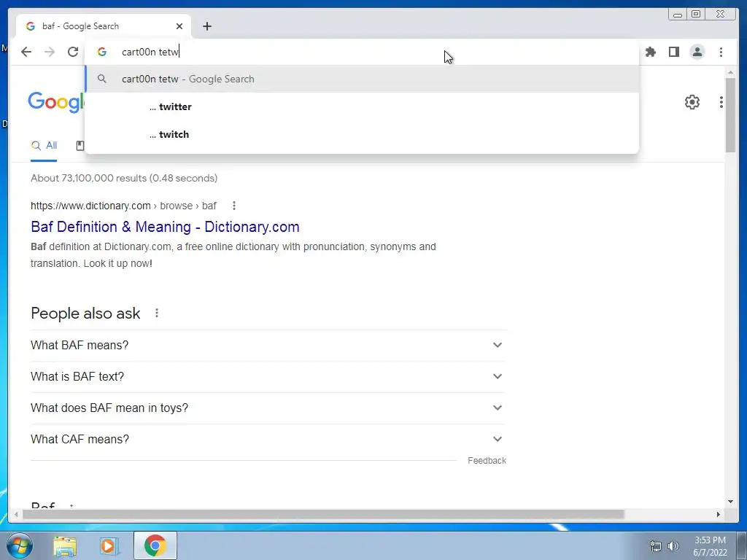The image size is (747, 560).
Task: Click the Chrome taskbar icon
Action: pyautogui.click(x=155, y=545)
